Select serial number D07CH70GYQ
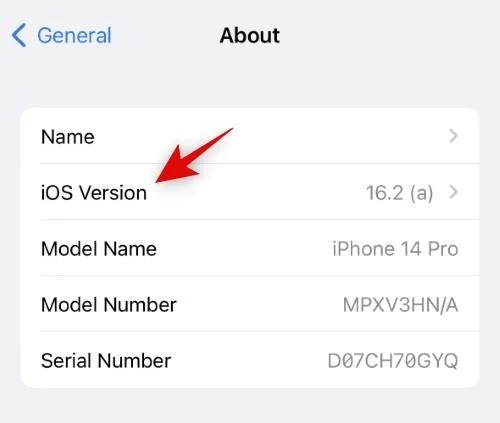The image size is (500, 423). 393,361
